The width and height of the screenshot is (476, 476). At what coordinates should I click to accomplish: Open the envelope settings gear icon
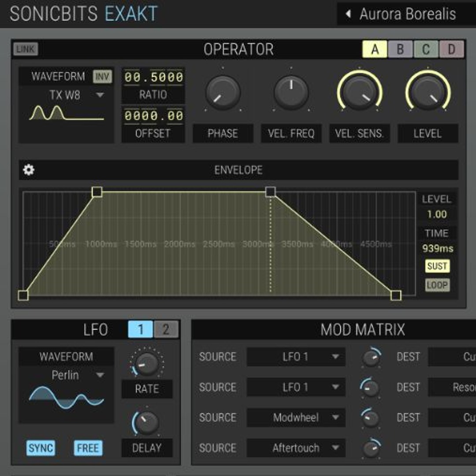[28, 169]
